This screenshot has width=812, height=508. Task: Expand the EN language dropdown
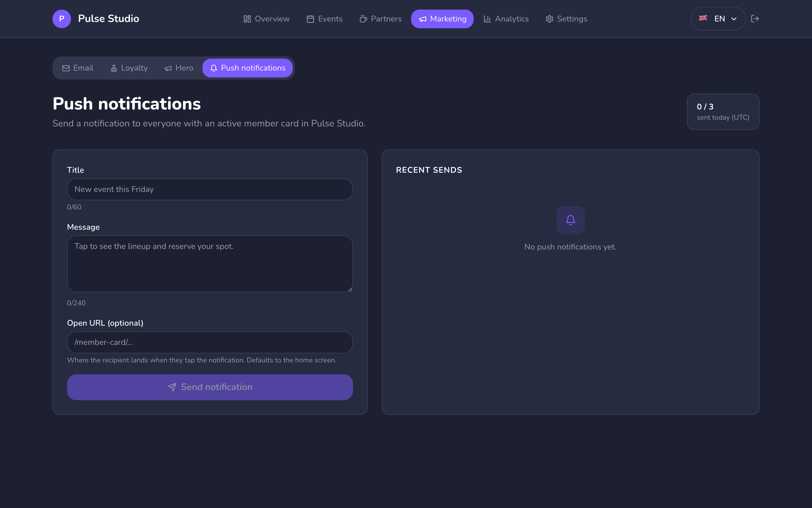(x=718, y=19)
